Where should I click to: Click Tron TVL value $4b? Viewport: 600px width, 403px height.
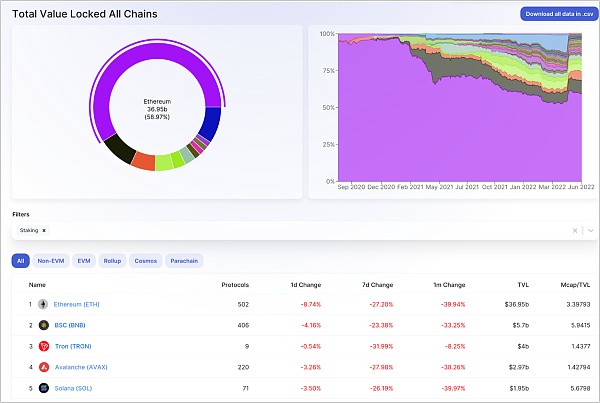(x=523, y=346)
